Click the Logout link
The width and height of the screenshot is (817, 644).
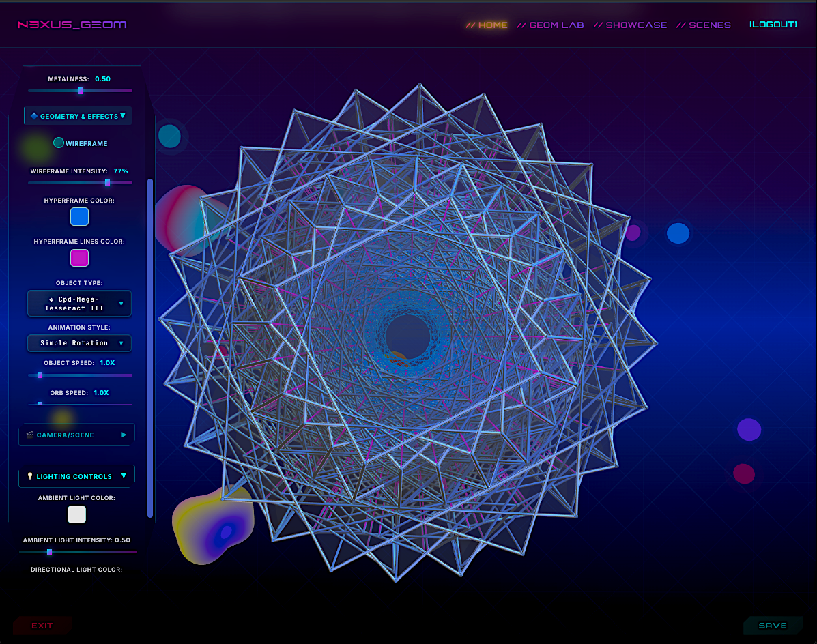773,25
